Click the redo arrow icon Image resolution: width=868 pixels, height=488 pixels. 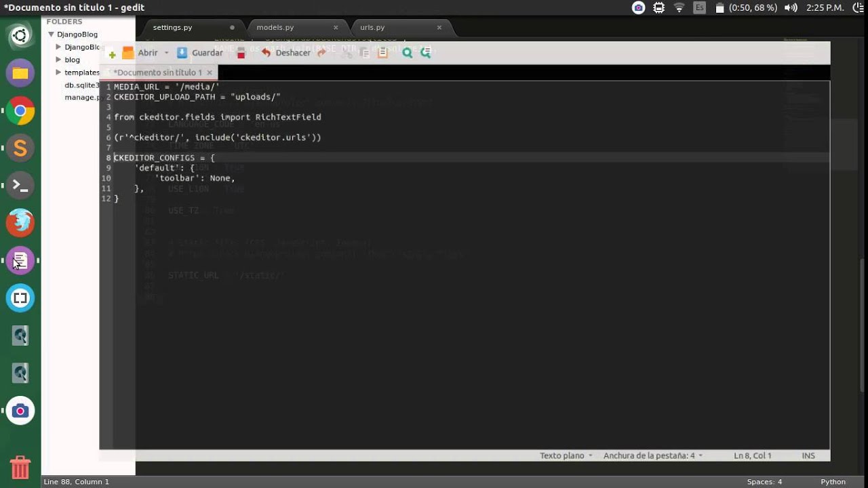(322, 53)
